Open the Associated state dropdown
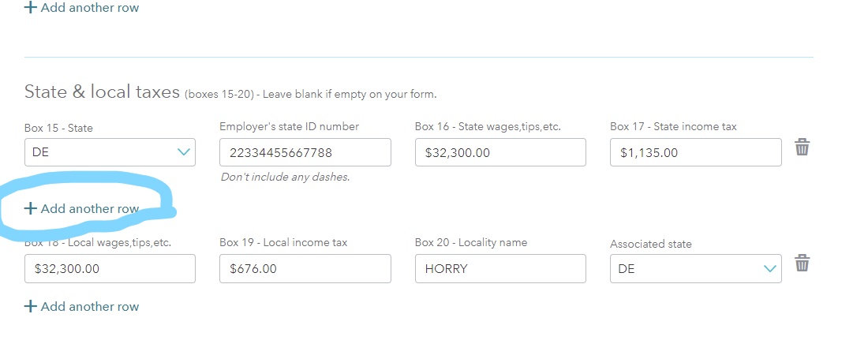 click(696, 268)
